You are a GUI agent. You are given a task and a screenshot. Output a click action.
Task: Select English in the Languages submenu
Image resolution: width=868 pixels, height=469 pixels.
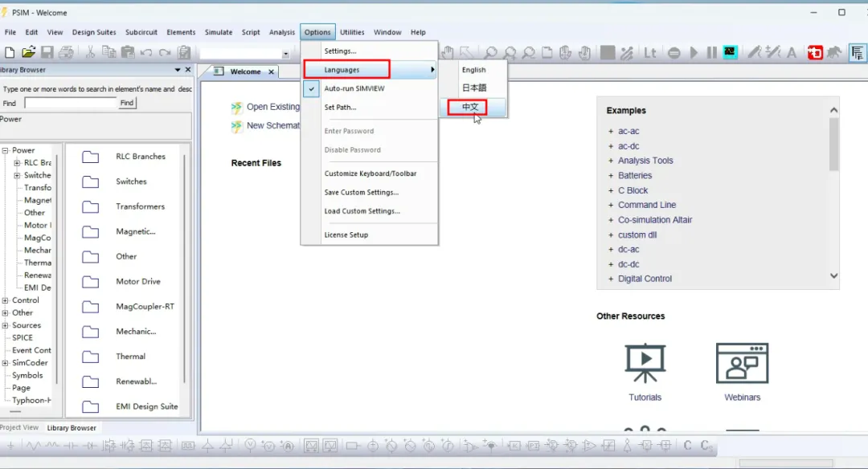point(473,70)
